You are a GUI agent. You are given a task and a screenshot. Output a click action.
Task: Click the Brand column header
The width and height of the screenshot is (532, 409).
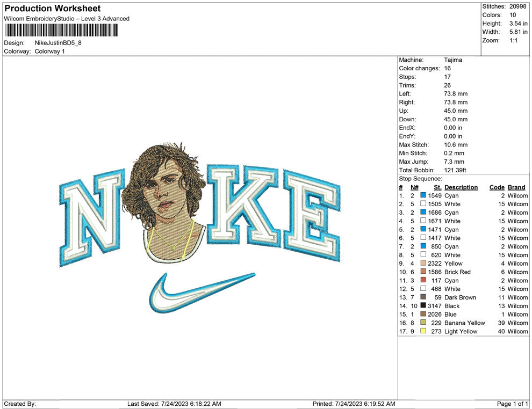point(516,187)
